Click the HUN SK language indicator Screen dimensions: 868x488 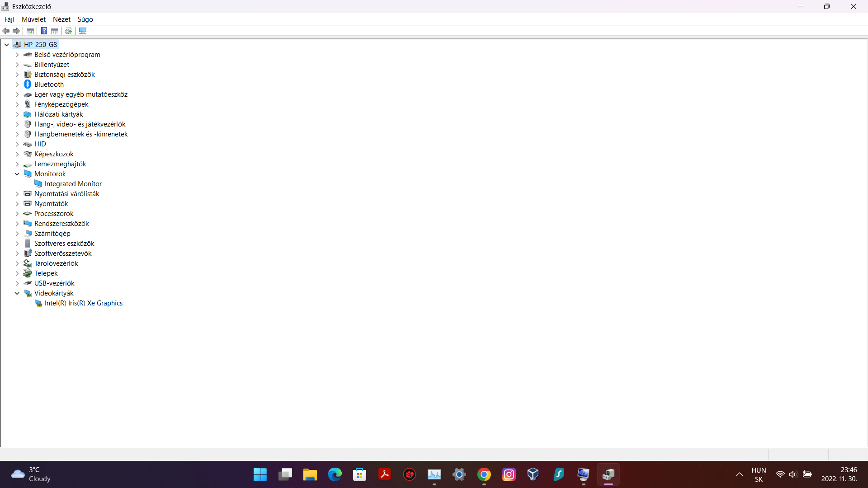pos(759,474)
